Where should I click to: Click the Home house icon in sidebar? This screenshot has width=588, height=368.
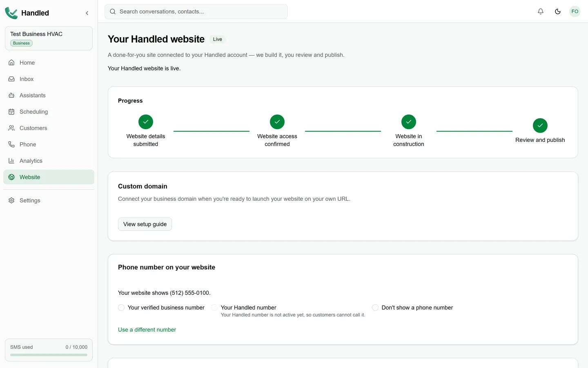11,63
